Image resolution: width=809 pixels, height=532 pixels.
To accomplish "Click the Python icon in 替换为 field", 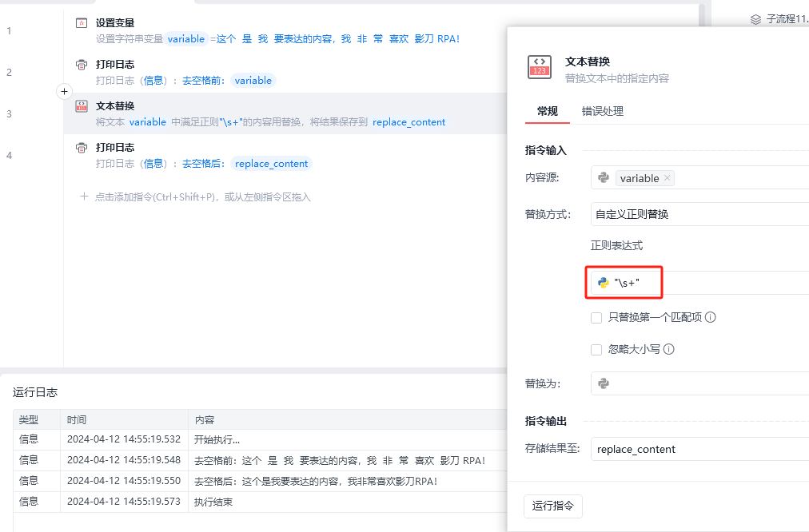I will [604, 383].
